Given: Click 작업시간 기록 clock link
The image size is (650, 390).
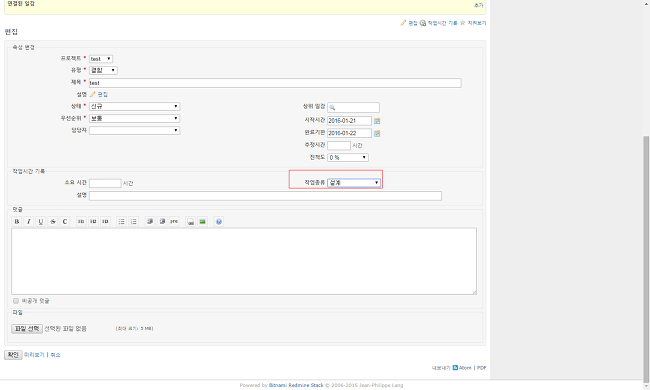Looking at the screenshot, I should 438,23.
